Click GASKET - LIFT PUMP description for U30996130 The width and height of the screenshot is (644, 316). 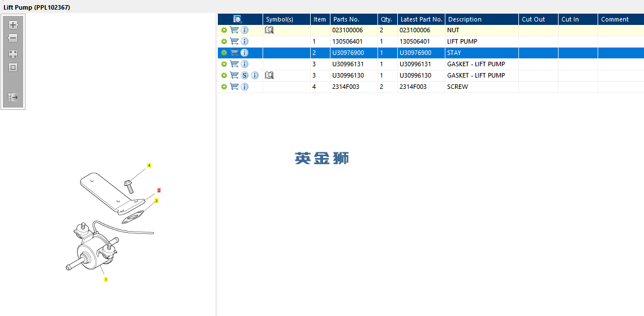(x=482, y=76)
